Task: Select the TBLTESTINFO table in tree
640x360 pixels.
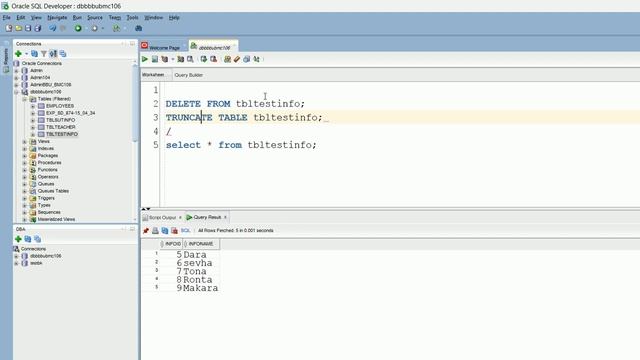Action: 62,134
